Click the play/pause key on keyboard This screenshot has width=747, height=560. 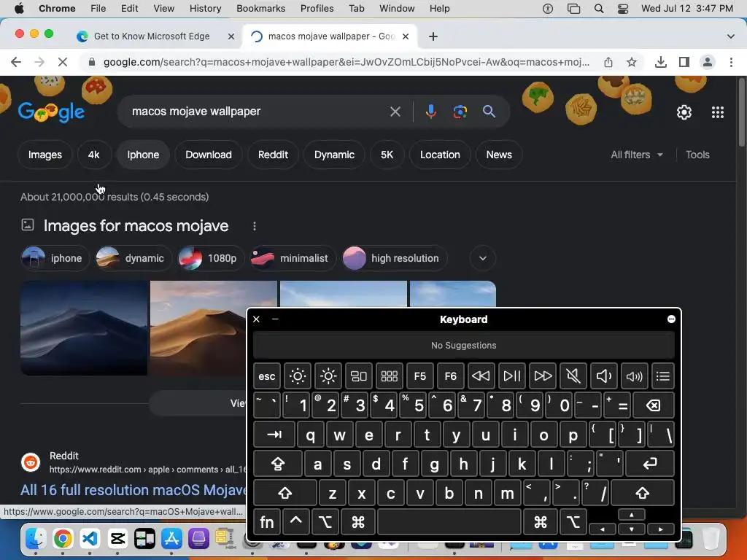511,376
